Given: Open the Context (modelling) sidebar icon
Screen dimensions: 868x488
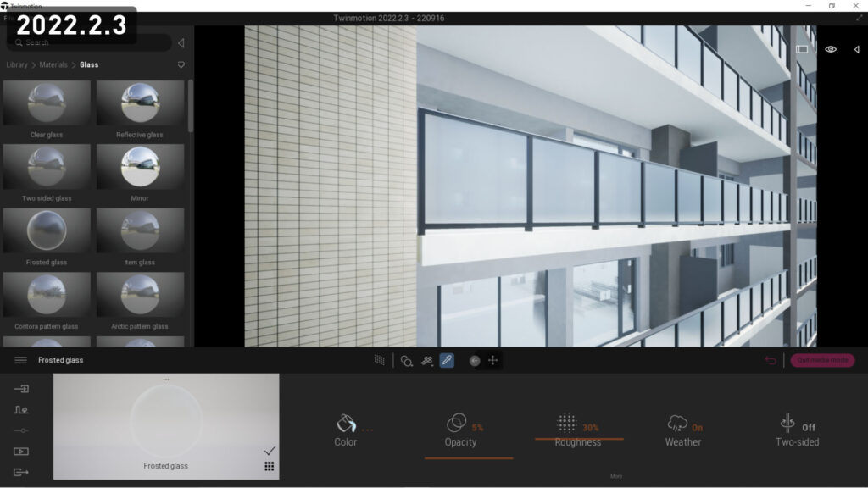Looking at the screenshot, I should (x=21, y=410).
